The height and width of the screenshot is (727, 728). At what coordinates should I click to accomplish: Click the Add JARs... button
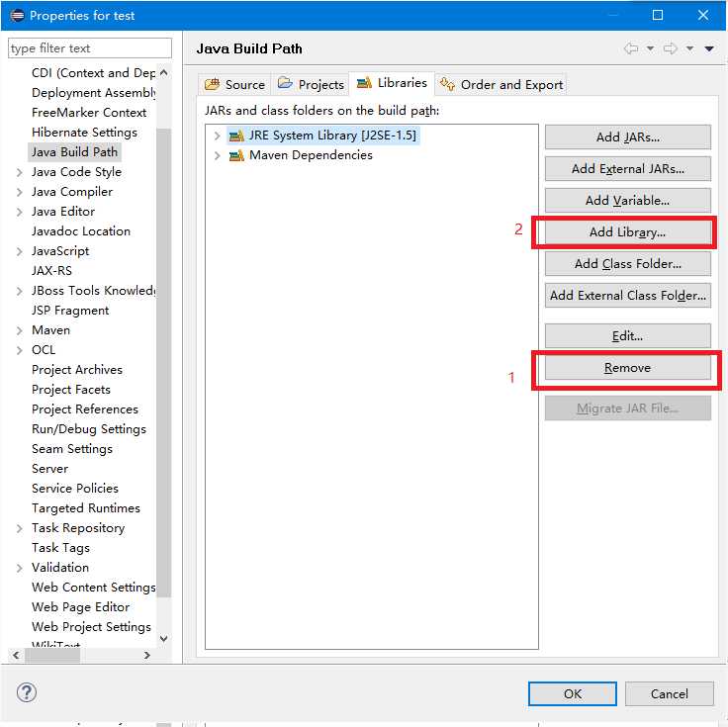tap(628, 136)
